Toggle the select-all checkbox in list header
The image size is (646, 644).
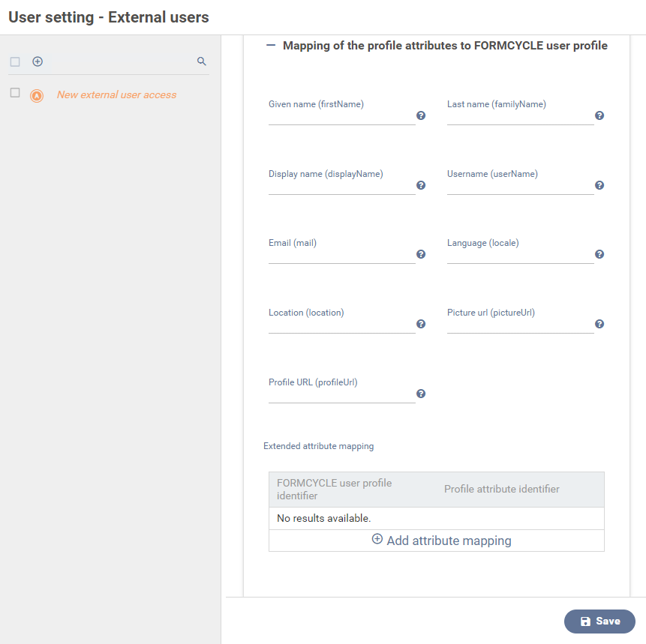point(15,61)
